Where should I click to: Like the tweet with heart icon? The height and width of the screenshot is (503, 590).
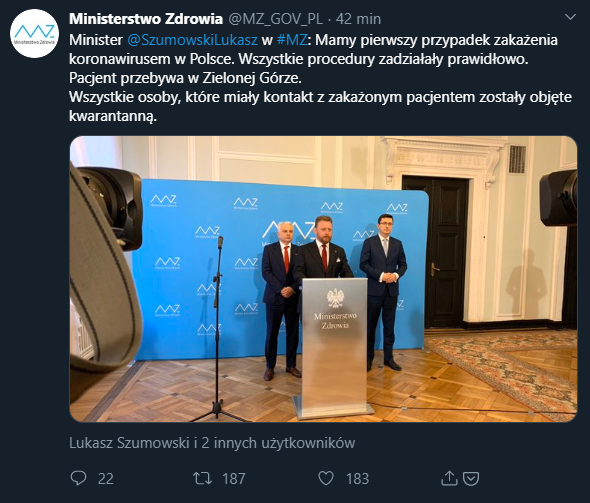coord(326,478)
